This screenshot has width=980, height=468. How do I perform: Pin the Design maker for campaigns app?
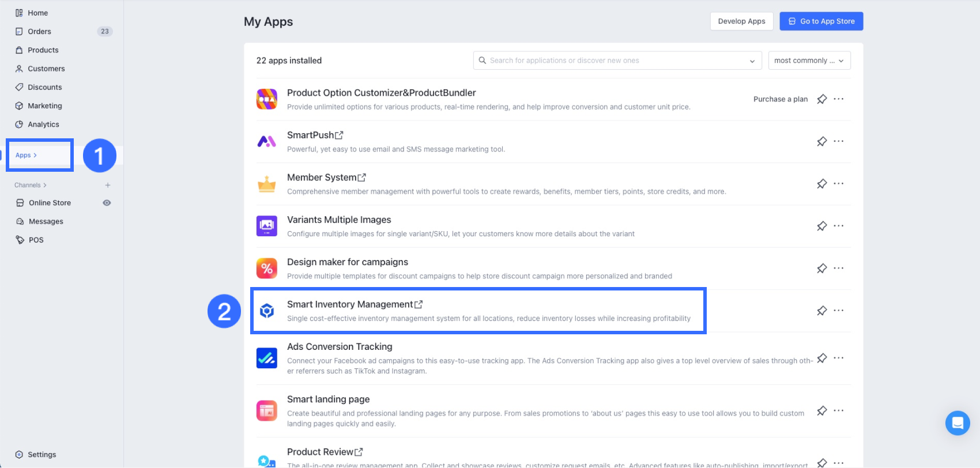click(x=821, y=269)
